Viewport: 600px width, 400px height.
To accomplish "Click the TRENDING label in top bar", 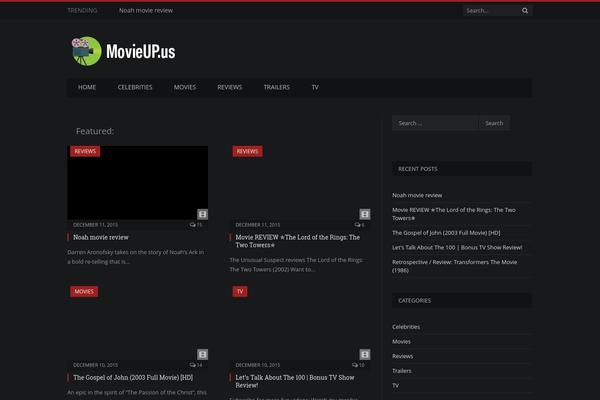I will pyautogui.click(x=82, y=11).
